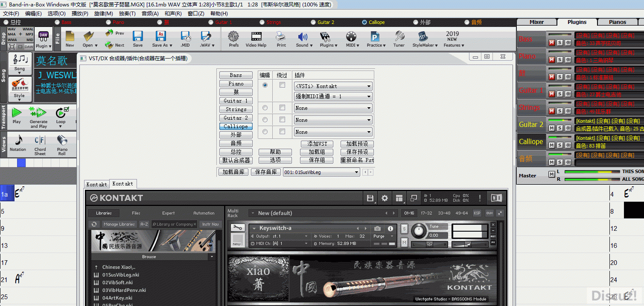Select the 外部 track radio button

[416, 22]
